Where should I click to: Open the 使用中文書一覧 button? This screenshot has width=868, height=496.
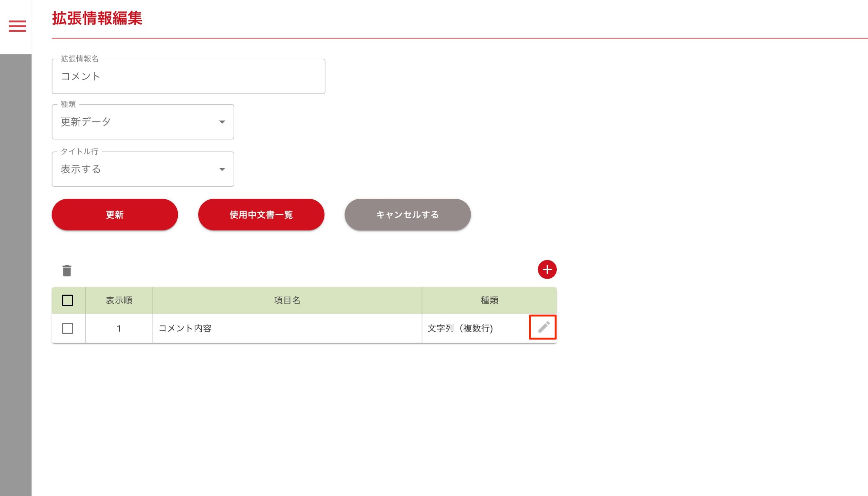coord(261,215)
